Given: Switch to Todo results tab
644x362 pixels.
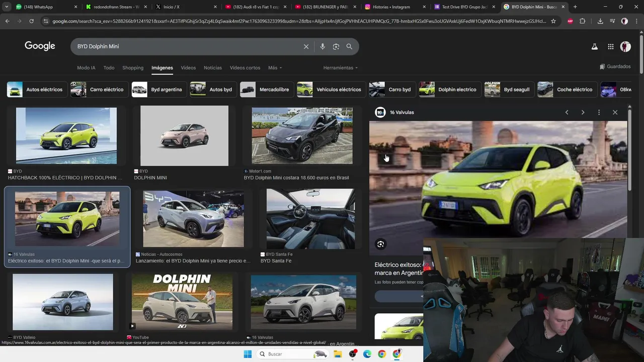Looking at the screenshot, I should click(x=109, y=68).
